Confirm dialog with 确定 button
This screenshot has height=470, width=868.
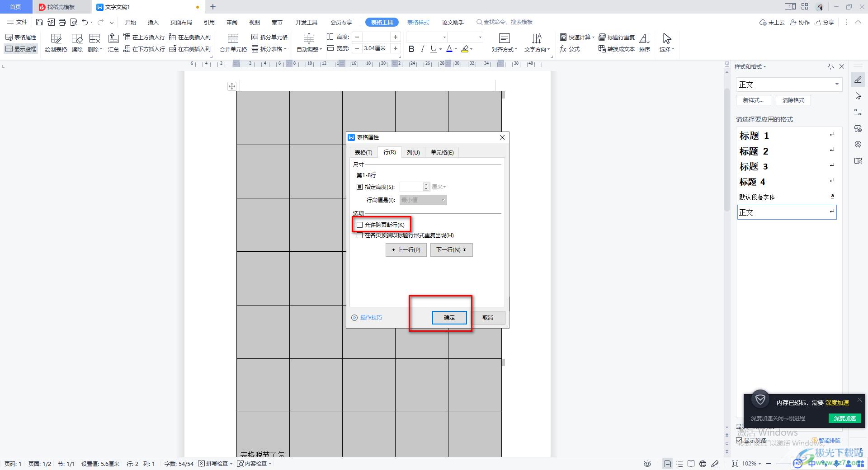(x=449, y=318)
